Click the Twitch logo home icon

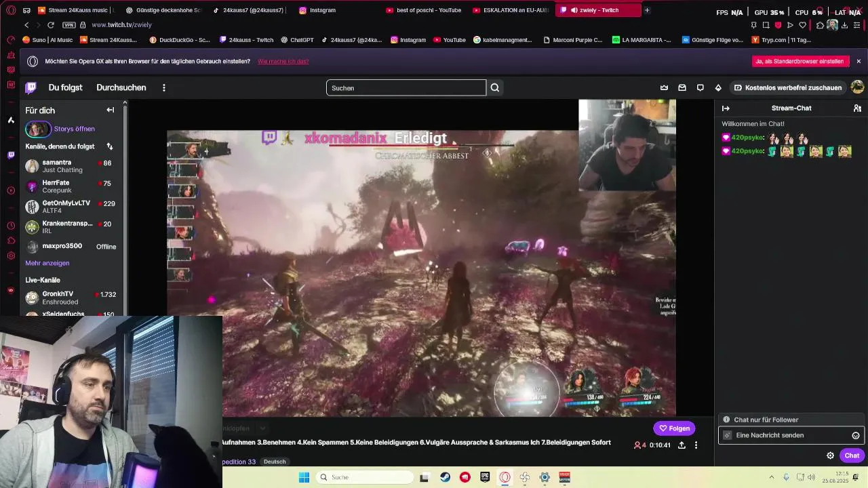point(31,87)
